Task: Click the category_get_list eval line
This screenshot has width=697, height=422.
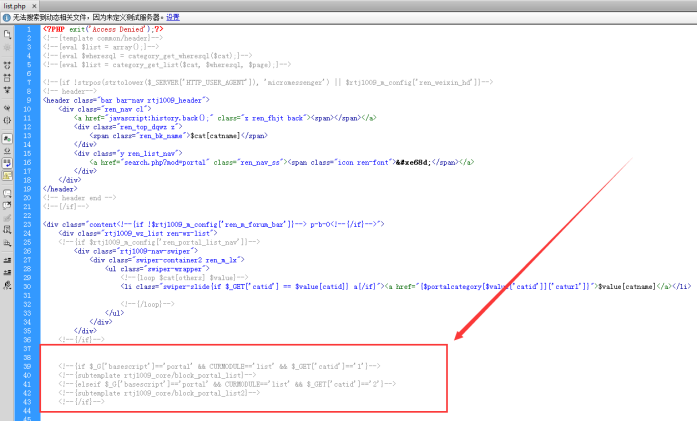Action: pos(167,65)
